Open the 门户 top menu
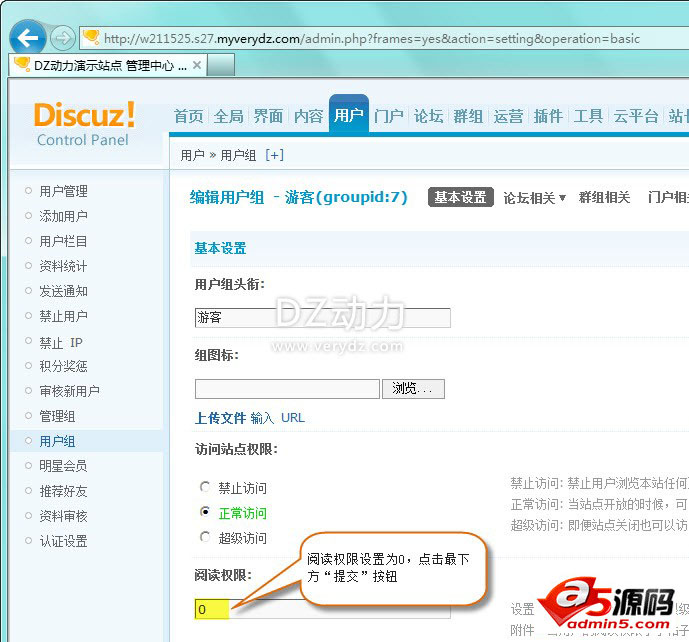The width and height of the screenshot is (689, 642). [x=388, y=116]
